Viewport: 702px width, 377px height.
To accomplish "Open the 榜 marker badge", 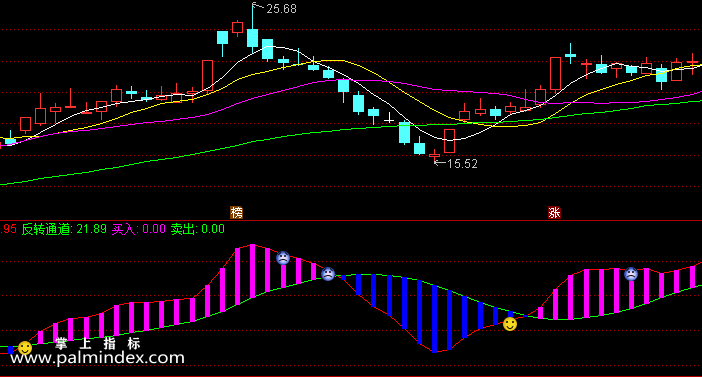I will (x=236, y=212).
